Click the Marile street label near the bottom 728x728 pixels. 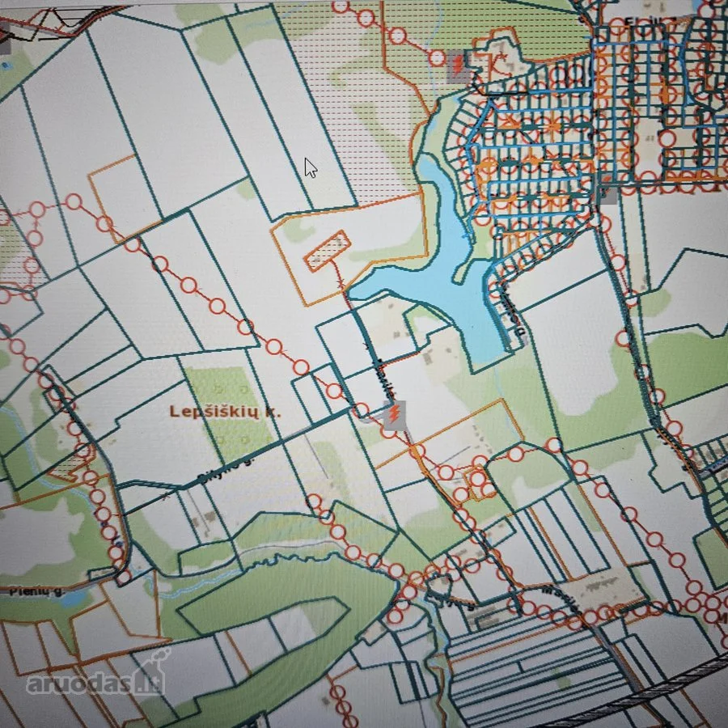(561, 600)
